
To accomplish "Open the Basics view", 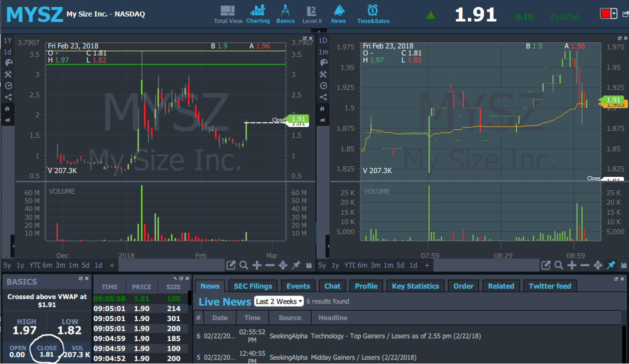I will (285, 14).
